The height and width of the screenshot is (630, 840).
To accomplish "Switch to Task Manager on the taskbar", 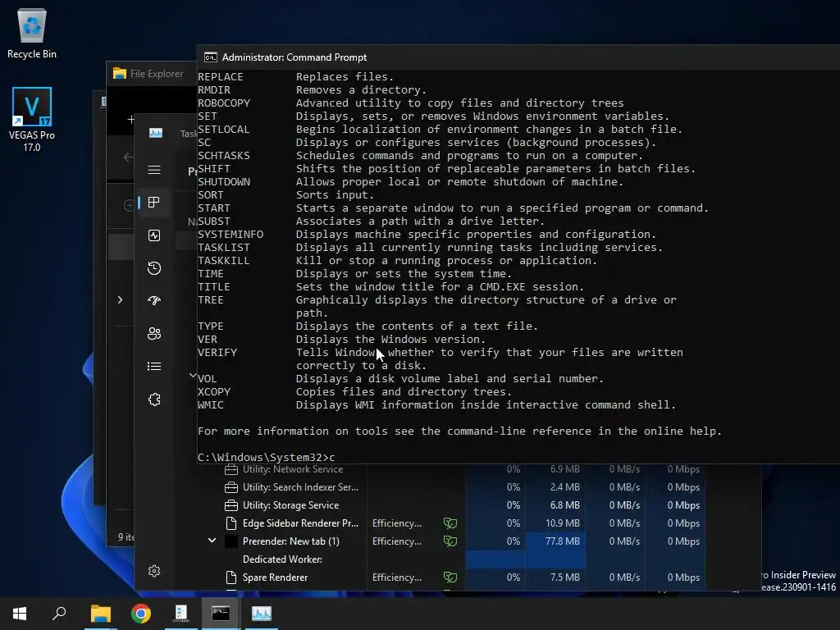I will coord(262,614).
